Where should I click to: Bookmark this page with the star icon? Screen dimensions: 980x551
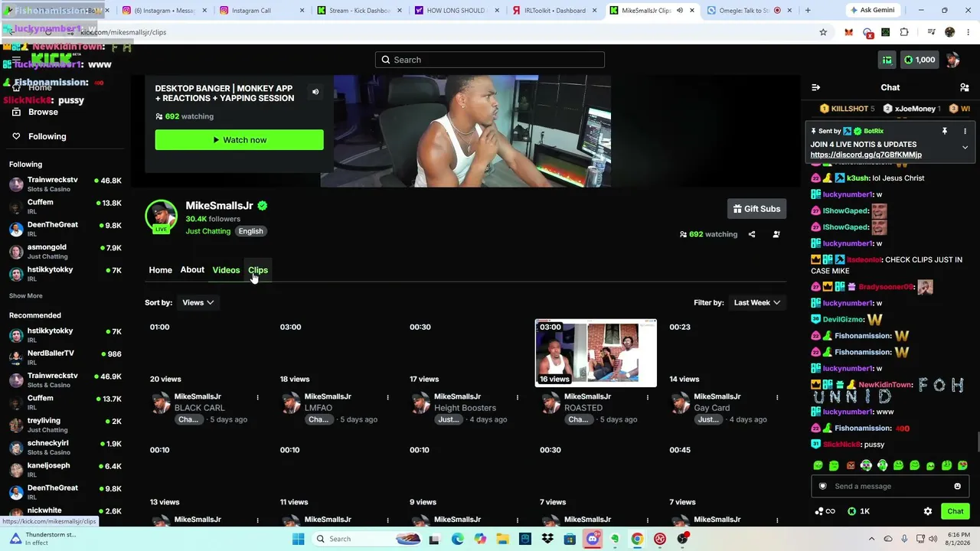[x=823, y=32]
